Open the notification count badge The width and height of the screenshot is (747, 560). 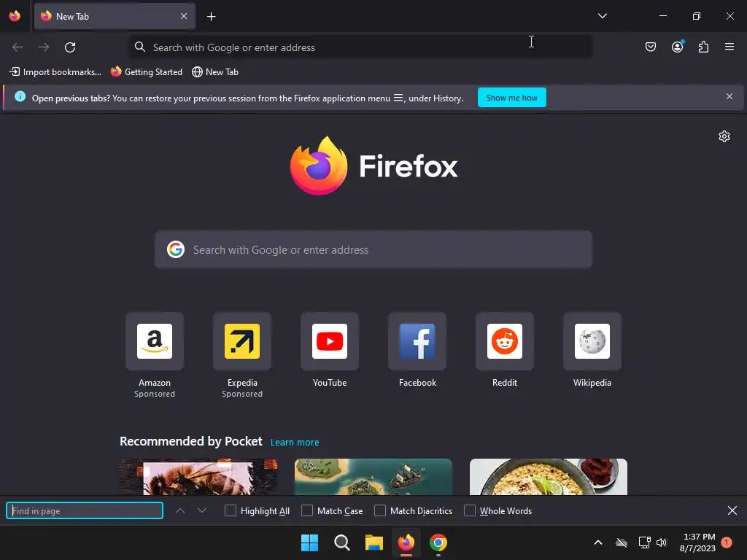(727, 542)
